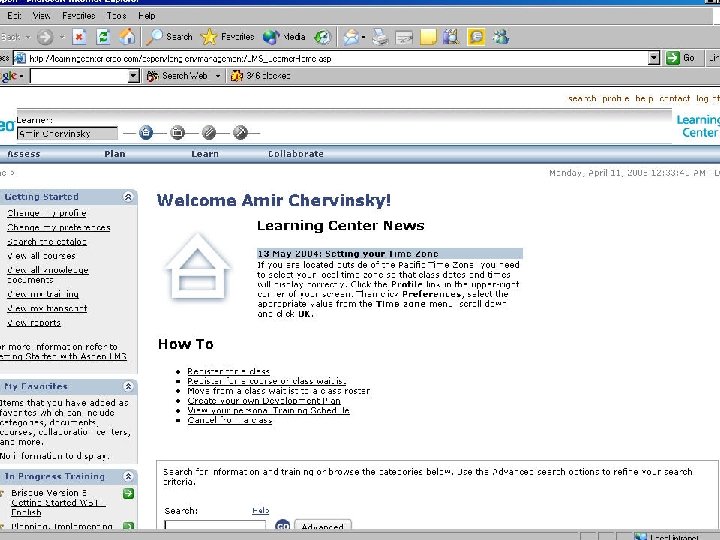The height and width of the screenshot is (540, 720).
Task: Open the browser Search pane
Action: 169,37
